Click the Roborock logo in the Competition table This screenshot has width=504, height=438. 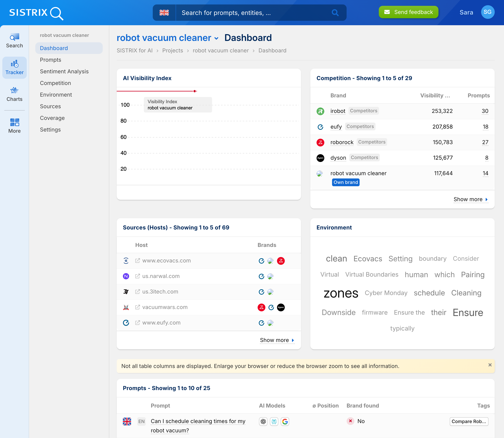(320, 142)
